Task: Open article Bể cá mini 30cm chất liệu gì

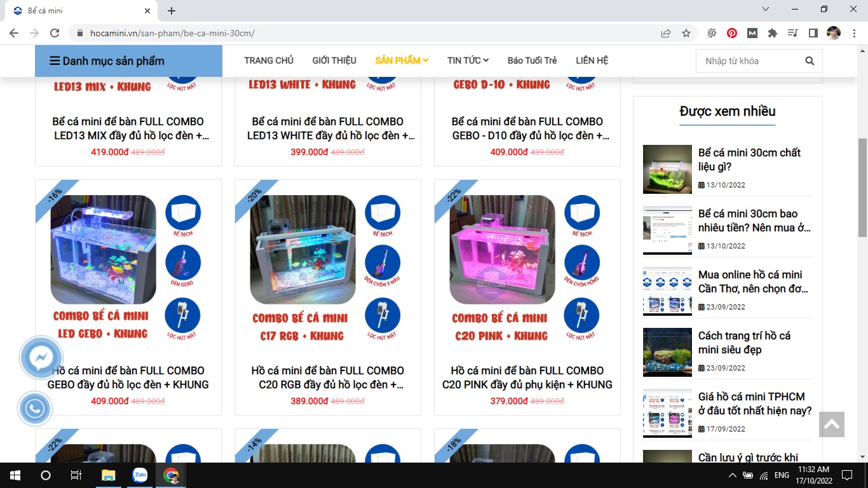Action: (x=749, y=159)
